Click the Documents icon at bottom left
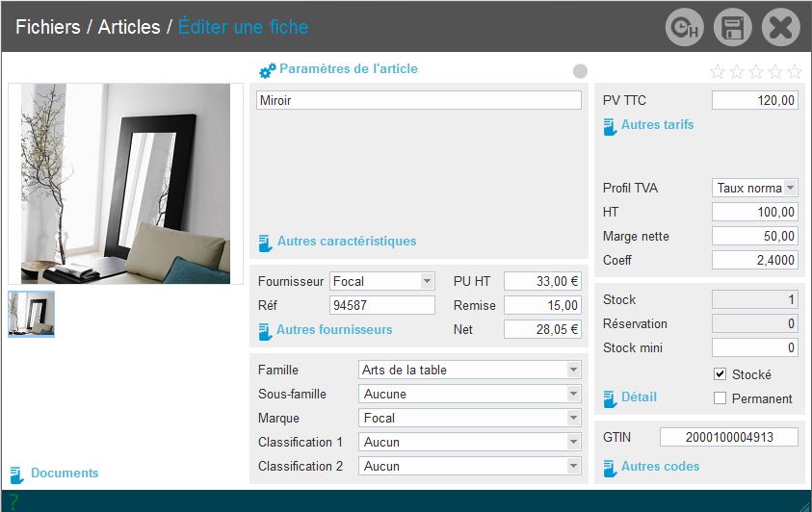 pyautogui.click(x=16, y=474)
